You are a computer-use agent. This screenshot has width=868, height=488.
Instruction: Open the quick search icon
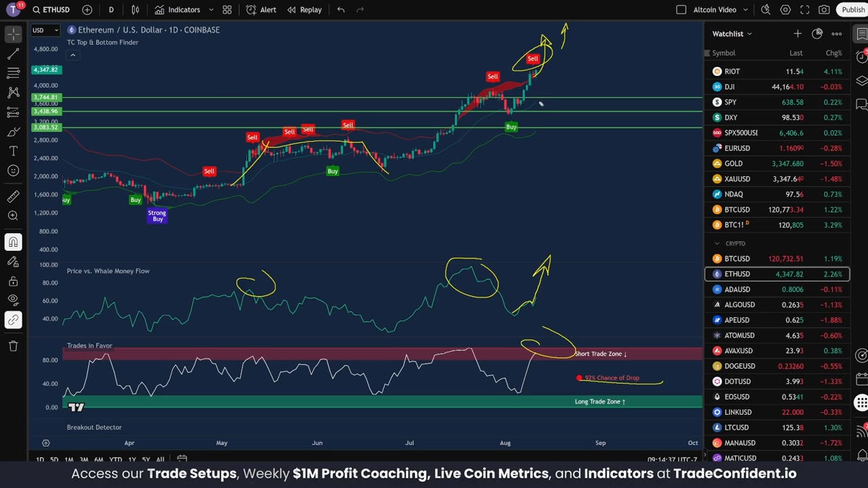click(766, 9)
